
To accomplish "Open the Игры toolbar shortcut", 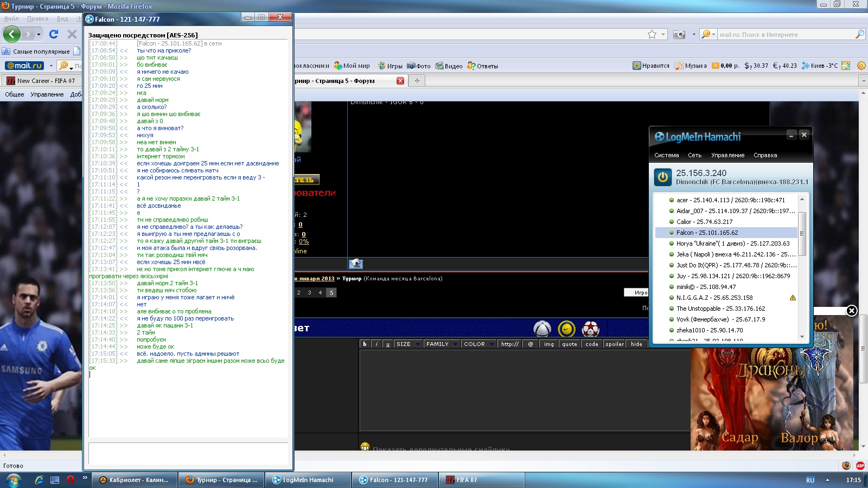I will pyautogui.click(x=391, y=66).
